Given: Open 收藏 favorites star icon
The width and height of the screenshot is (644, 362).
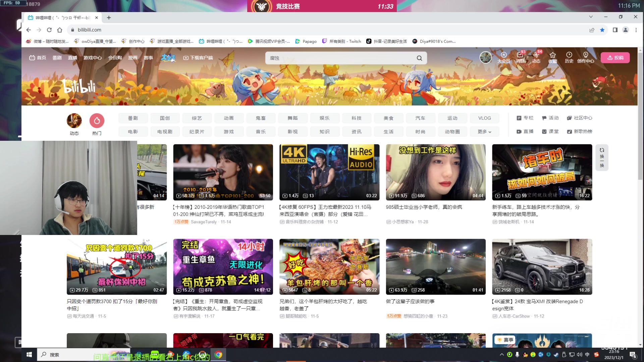Looking at the screenshot, I should [552, 57].
